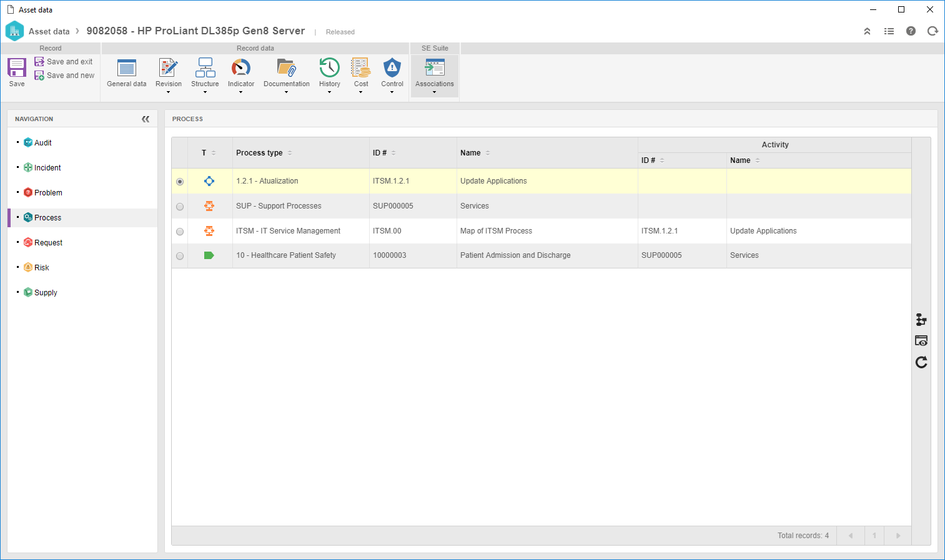Select Map of ITSM Process radio button

(x=180, y=232)
